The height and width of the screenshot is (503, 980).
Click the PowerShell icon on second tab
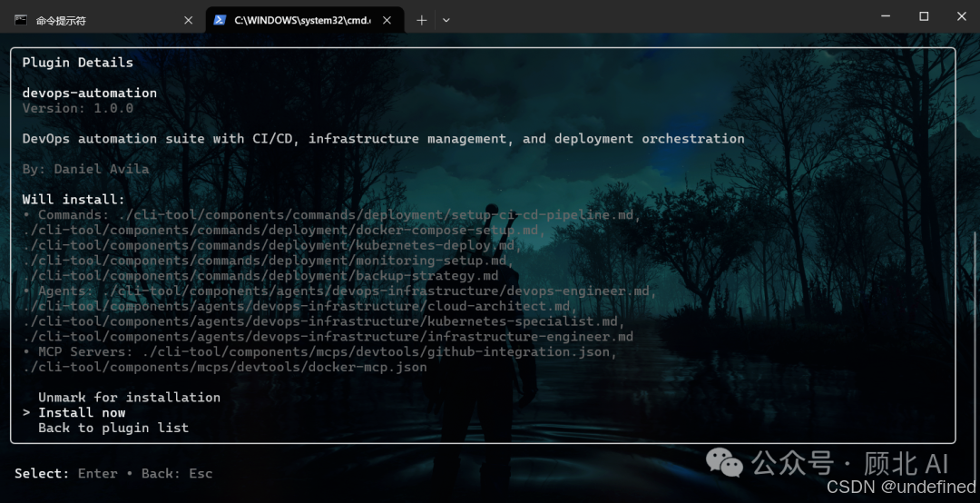220,20
